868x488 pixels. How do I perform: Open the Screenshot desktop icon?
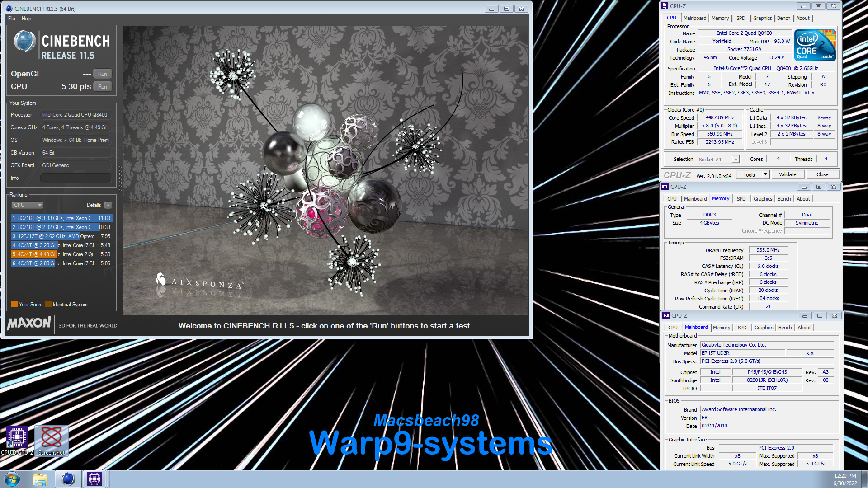tap(52, 441)
